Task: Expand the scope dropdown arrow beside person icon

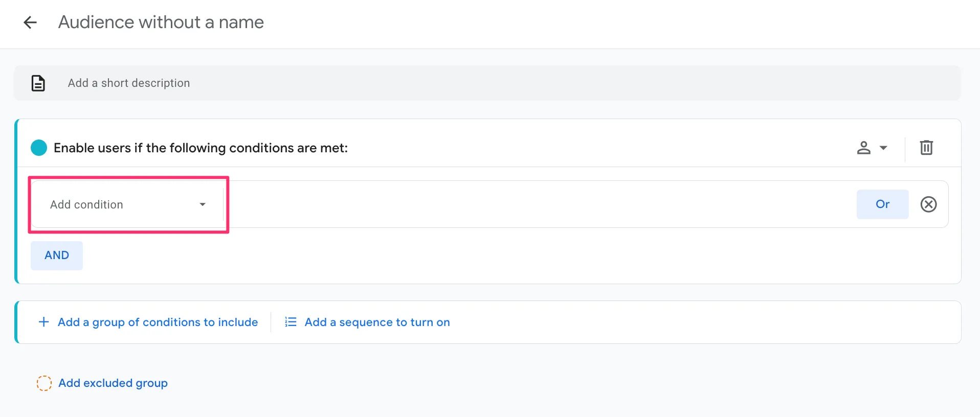Action: (x=883, y=148)
